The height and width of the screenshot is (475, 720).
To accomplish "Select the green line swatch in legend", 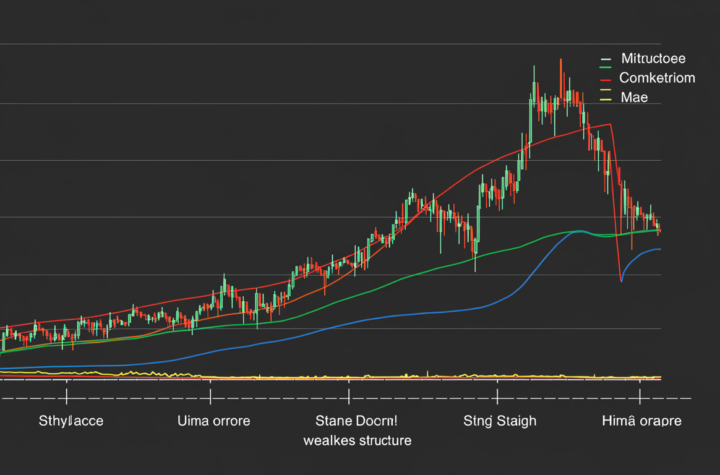I will tap(605, 68).
